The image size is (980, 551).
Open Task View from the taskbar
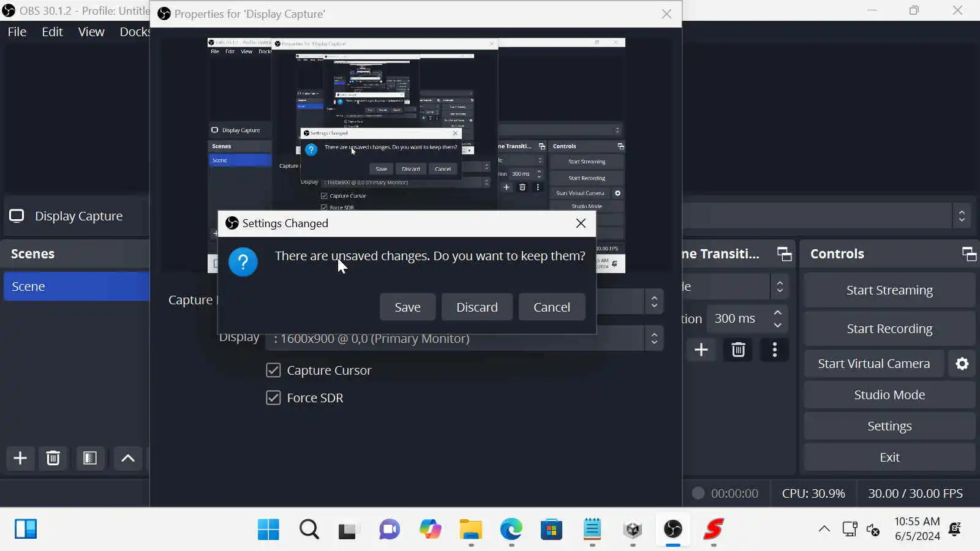pos(347,530)
